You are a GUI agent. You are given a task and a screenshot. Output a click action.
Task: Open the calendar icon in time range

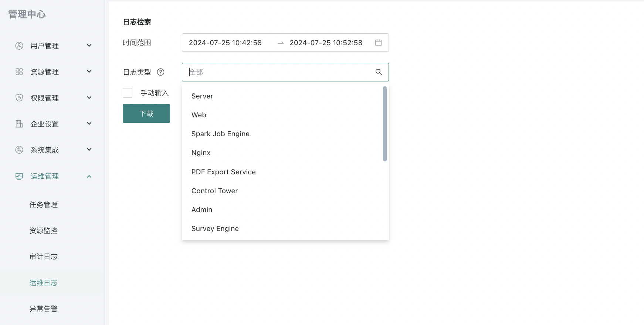click(x=378, y=43)
